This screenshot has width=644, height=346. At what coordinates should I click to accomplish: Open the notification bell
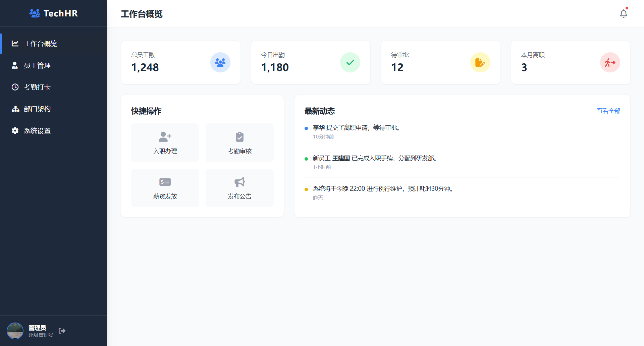pyautogui.click(x=624, y=13)
